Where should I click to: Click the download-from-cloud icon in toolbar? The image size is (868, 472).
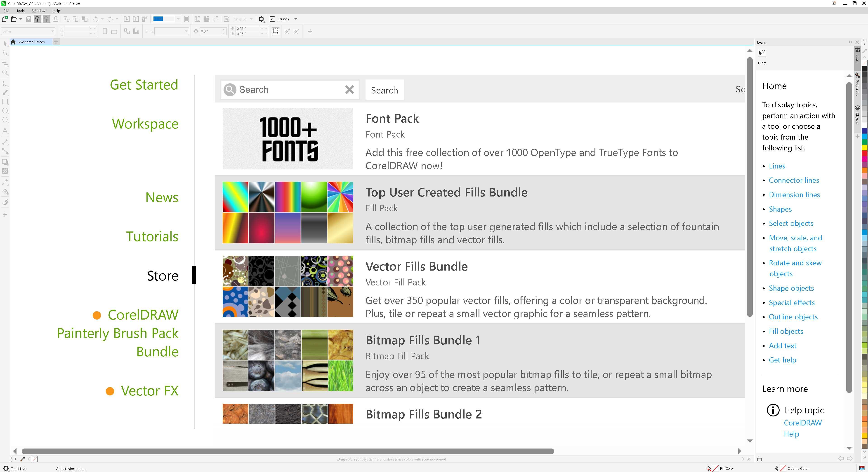coord(37,19)
